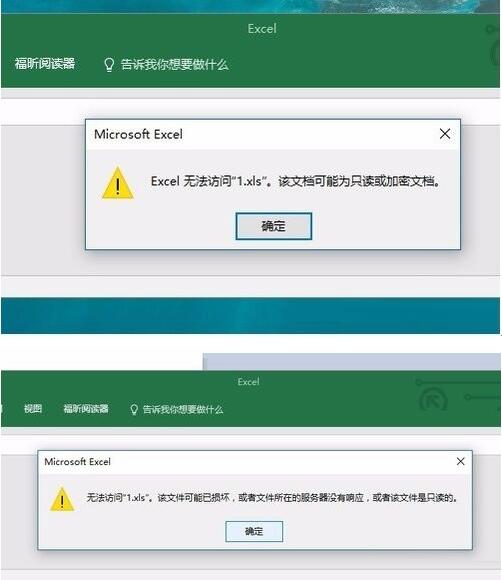Open the 福昕阅读器 tab beside 视图
The image size is (502, 580).
point(86,409)
